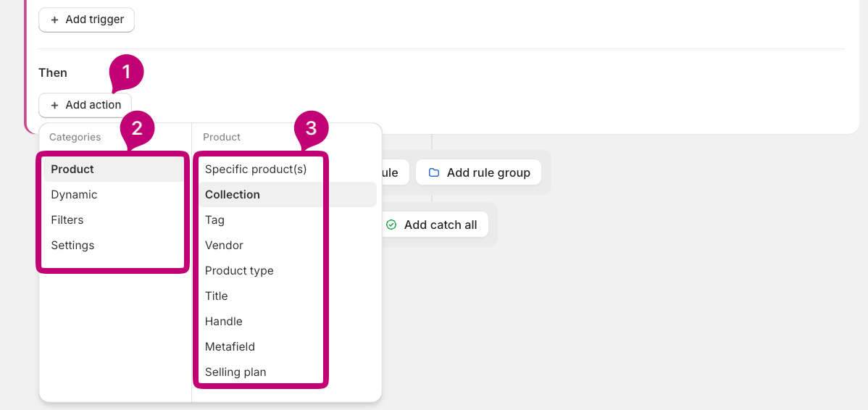868x410 pixels.
Task: Choose the Collection option
Action: pos(287,195)
